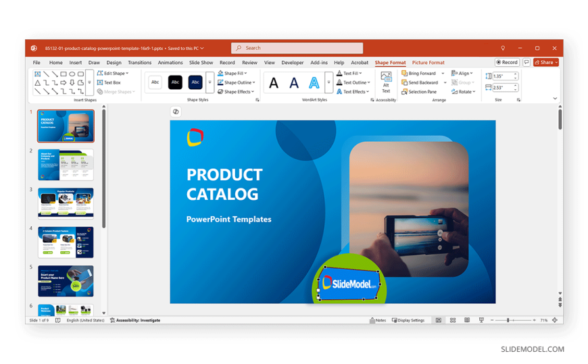Apply the dark blue Abc shape style

[195, 82]
